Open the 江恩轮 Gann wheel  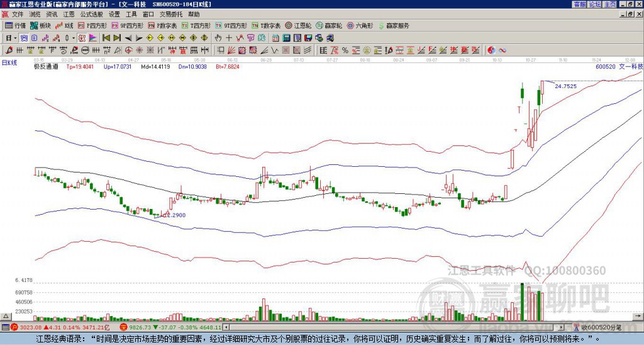click(x=298, y=25)
